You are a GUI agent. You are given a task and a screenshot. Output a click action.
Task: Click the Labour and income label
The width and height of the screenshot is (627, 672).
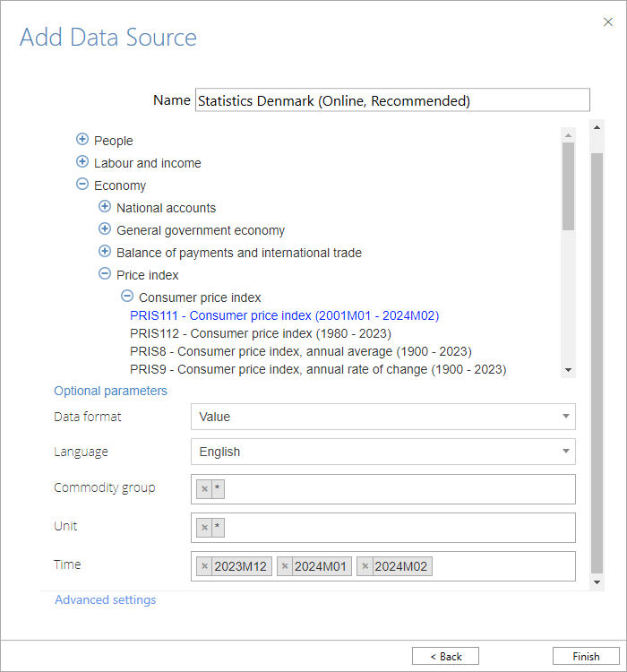[148, 163]
